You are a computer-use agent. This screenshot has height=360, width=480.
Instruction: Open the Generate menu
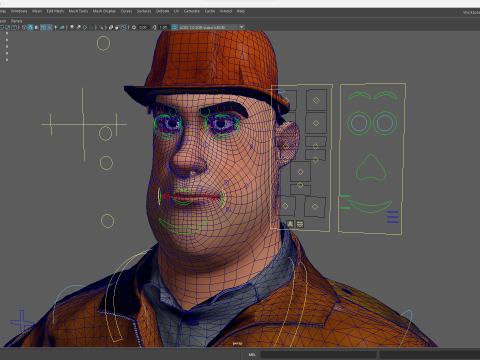coord(192,11)
